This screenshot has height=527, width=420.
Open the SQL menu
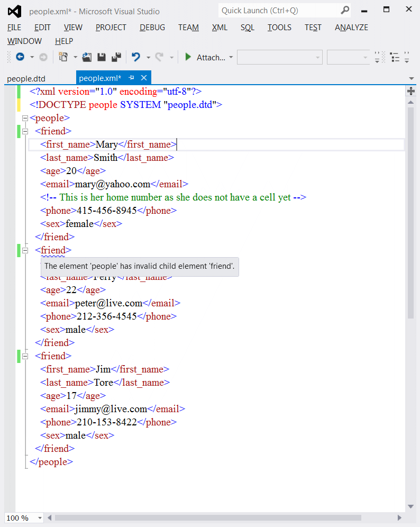click(248, 28)
